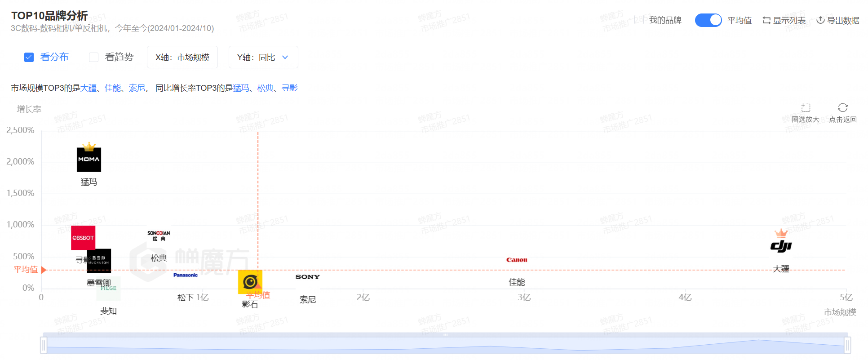Image resolution: width=868 pixels, height=360 pixels.
Task: Click the 5亿 axis label
Action: (x=846, y=298)
